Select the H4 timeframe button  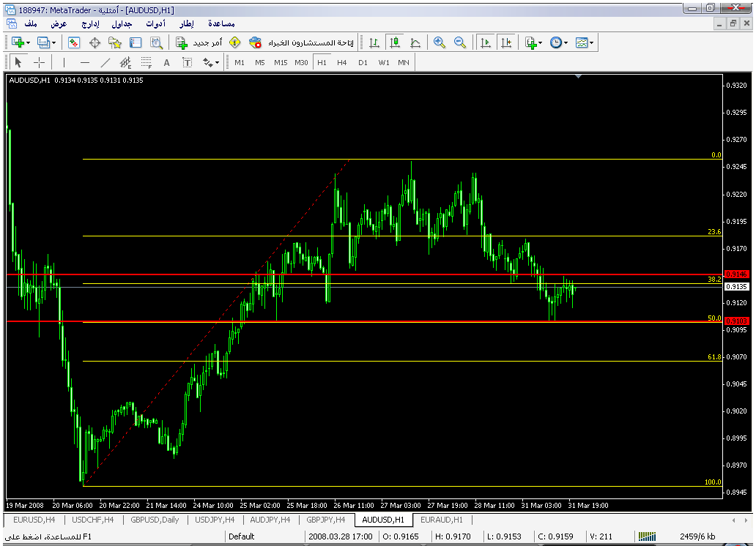pyautogui.click(x=342, y=63)
